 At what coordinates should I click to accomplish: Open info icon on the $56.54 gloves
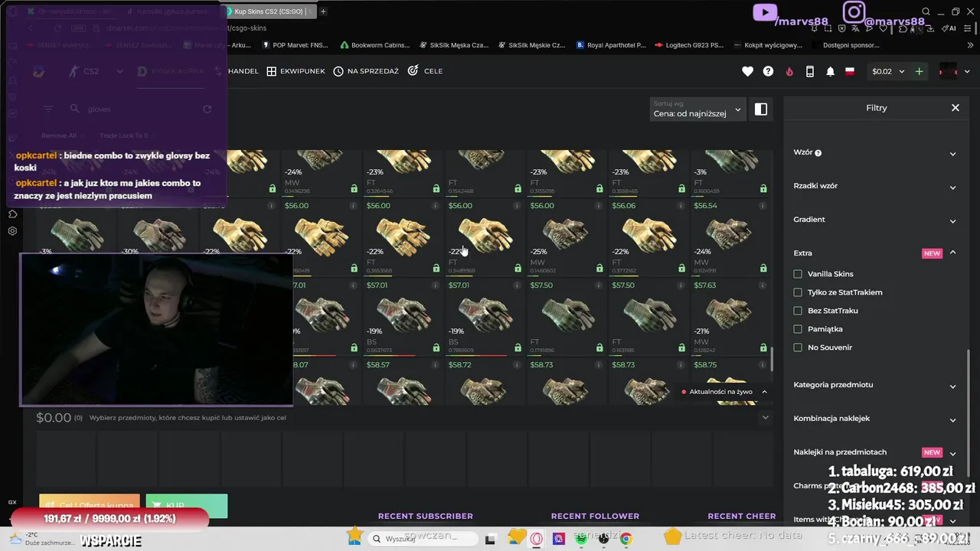[x=763, y=206]
